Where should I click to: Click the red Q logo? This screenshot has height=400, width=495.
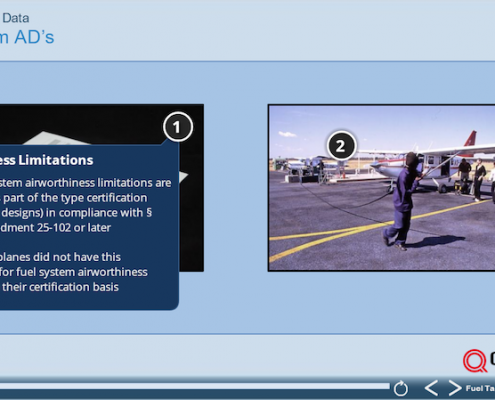point(475,361)
